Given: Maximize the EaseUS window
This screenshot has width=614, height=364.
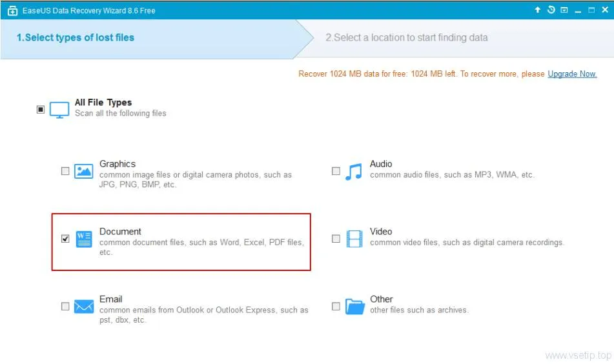Looking at the screenshot, I should (x=591, y=10).
